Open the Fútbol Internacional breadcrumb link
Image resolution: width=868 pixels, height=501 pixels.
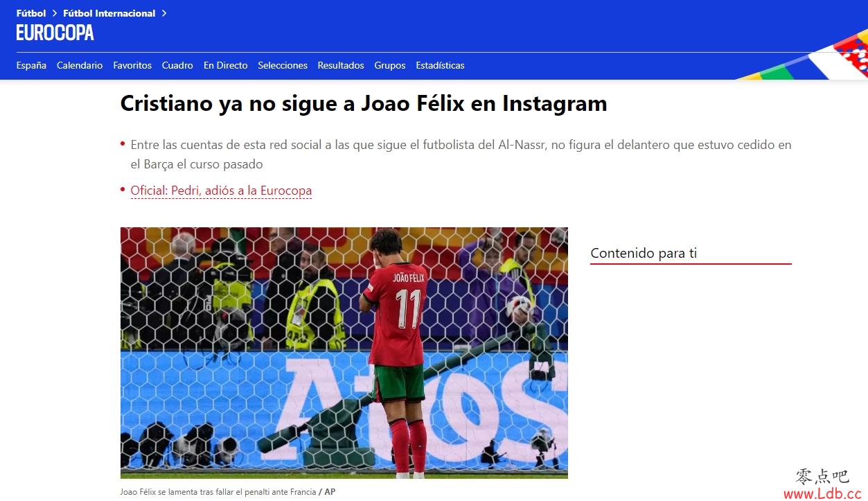tap(109, 13)
